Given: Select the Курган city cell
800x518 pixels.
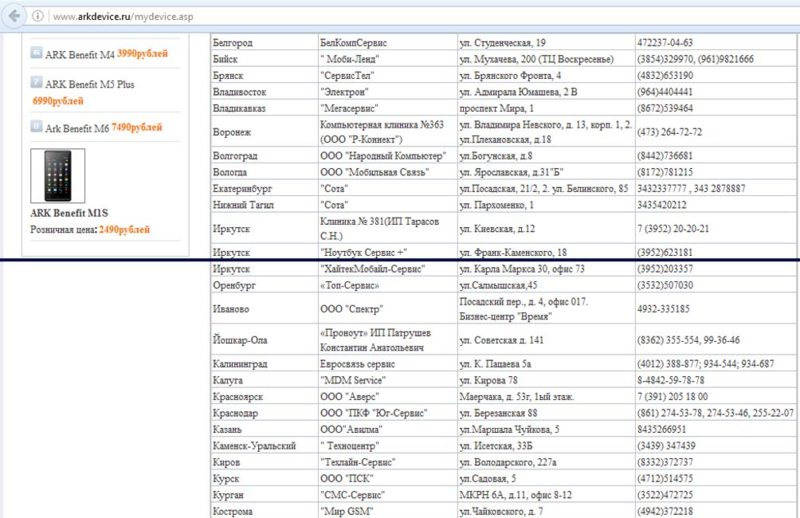Looking at the screenshot, I should tap(264, 495).
